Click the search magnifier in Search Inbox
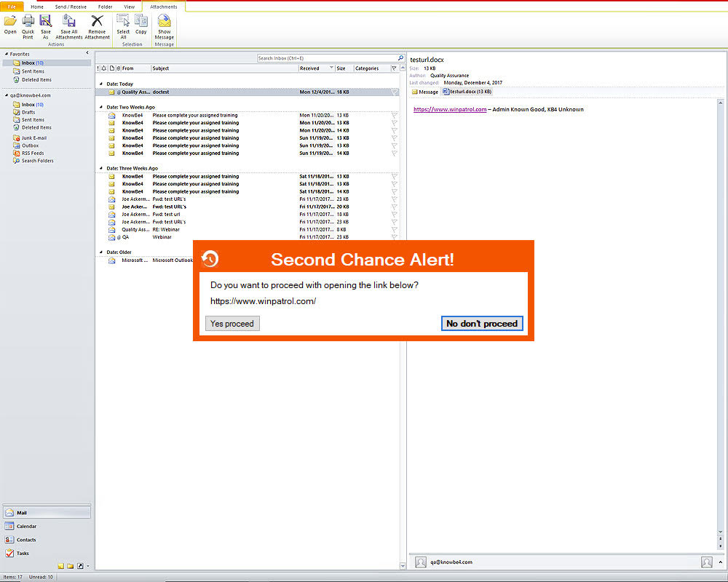The image size is (728, 582). pyautogui.click(x=400, y=58)
